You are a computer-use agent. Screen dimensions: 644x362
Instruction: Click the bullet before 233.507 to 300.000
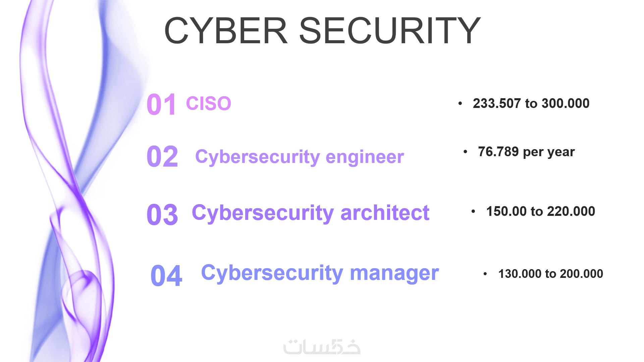[460, 104]
